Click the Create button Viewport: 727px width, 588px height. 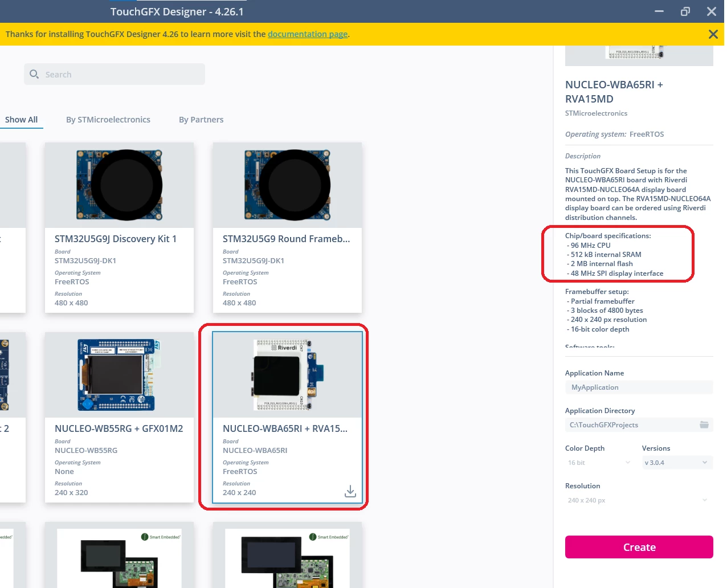(x=639, y=547)
